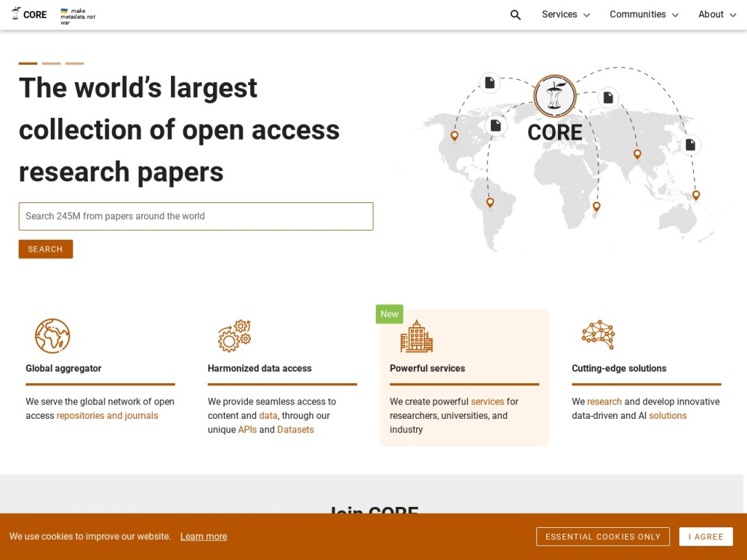Click the CORE logo in the header

click(x=29, y=13)
